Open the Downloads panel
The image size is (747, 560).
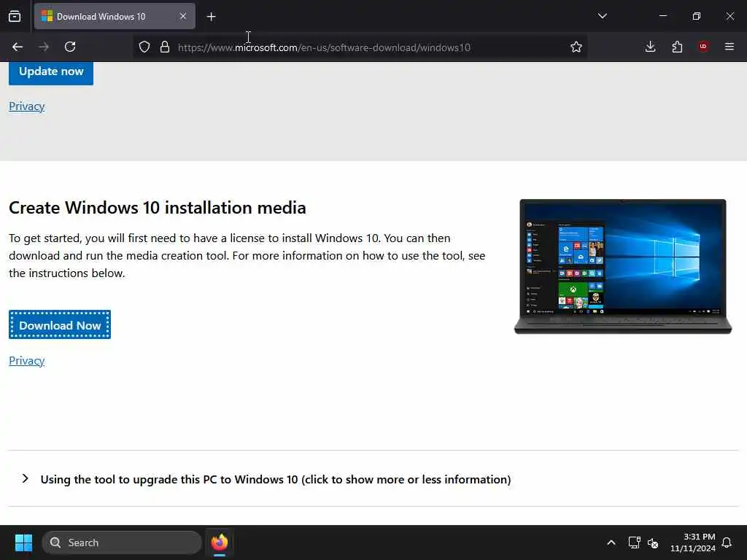click(650, 47)
